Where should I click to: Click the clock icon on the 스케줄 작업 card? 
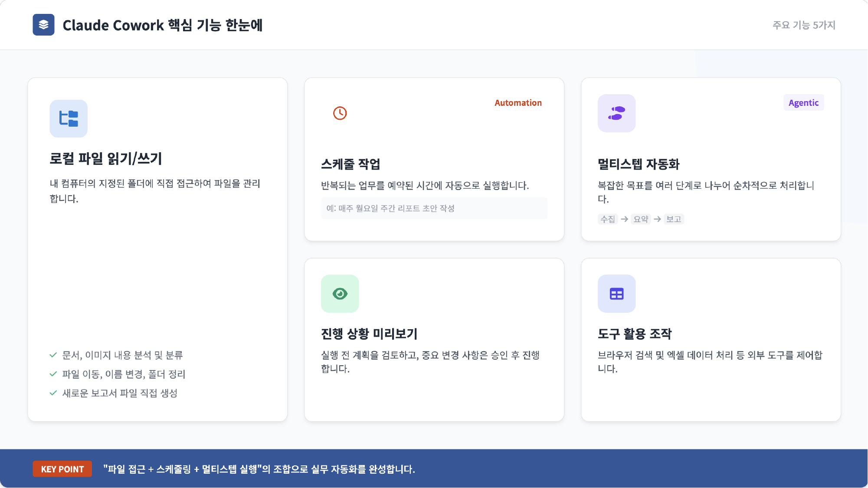click(340, 113)
